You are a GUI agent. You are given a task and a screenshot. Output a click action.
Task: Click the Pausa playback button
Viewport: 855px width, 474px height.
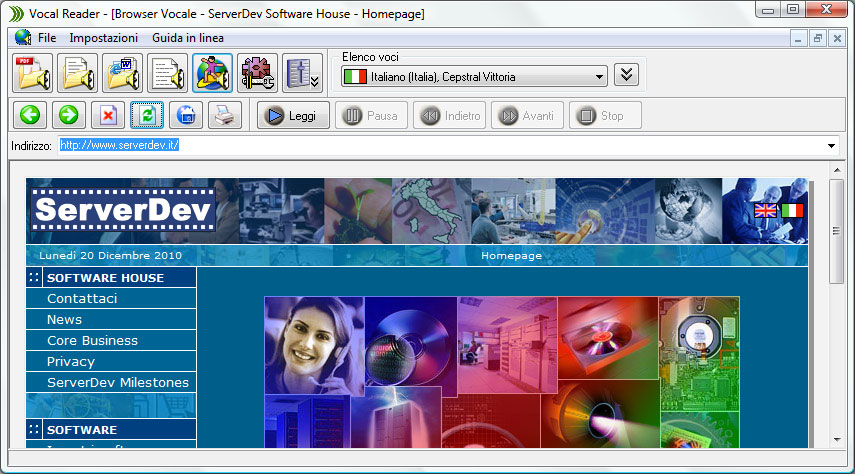(x=371, y=116)
